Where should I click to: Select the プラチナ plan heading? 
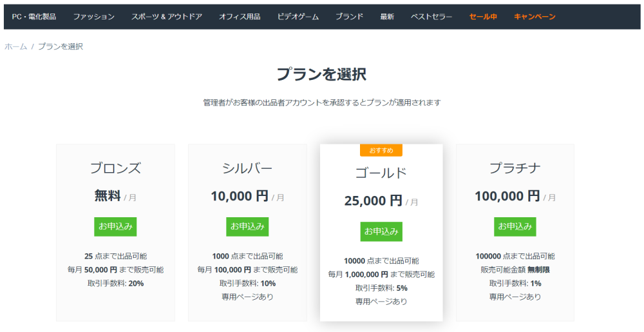[515, 168]
